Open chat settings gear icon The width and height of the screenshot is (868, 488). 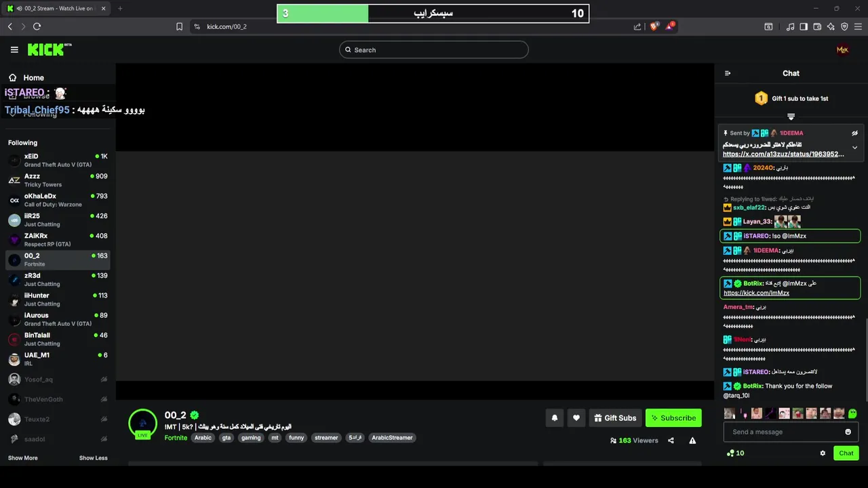[823, 453]
